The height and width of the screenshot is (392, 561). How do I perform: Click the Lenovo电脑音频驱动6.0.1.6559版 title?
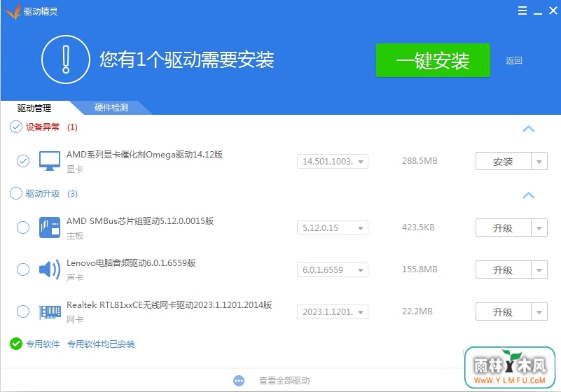pyautogui.click(x=131, y=263)
